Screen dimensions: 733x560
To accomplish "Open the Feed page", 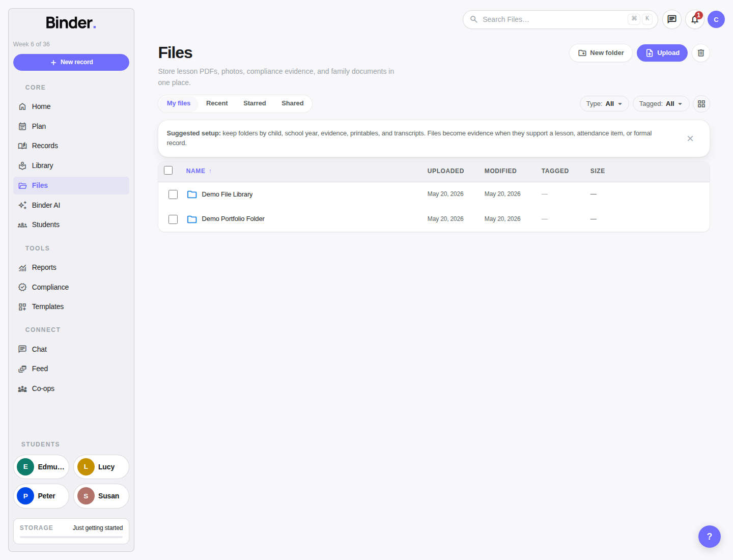I will tap(71, 369).
